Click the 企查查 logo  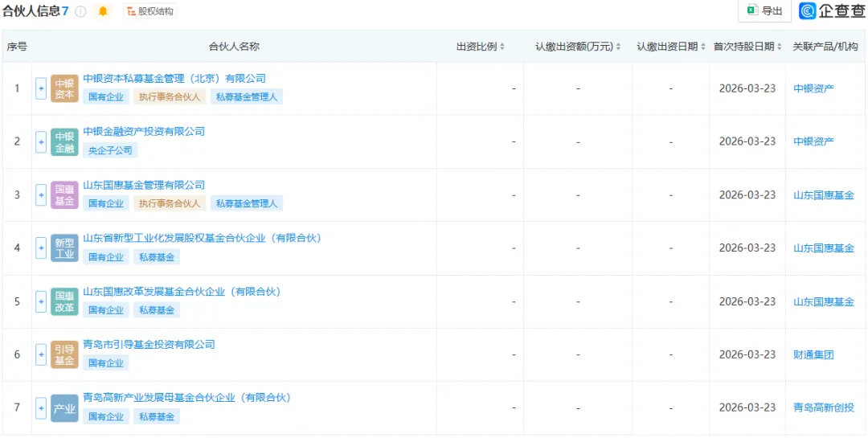832,10
